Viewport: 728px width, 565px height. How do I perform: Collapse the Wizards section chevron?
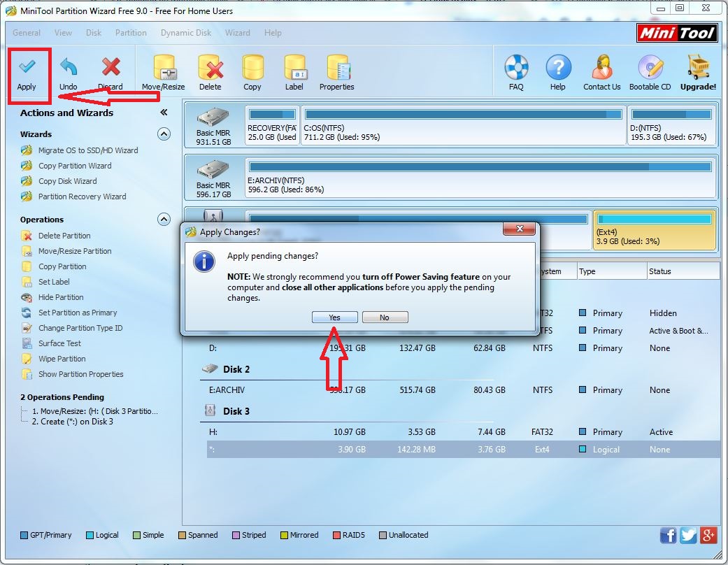point(164,134)
